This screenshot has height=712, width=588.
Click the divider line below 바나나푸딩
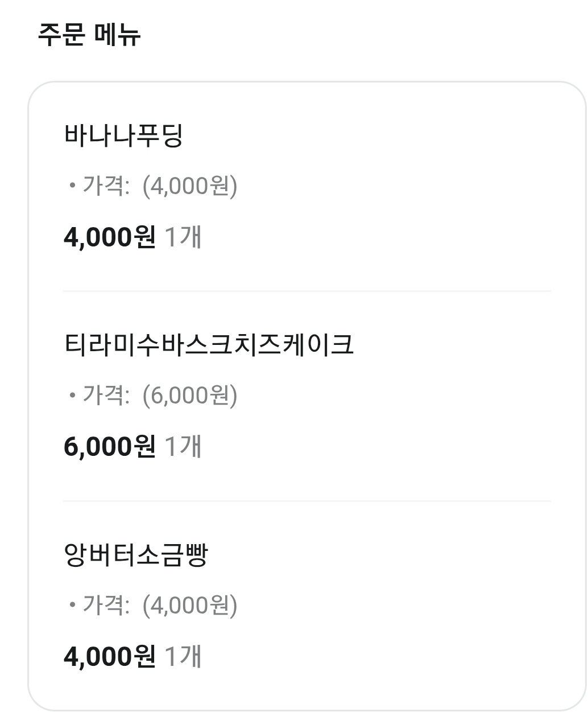tap(307, 291)
